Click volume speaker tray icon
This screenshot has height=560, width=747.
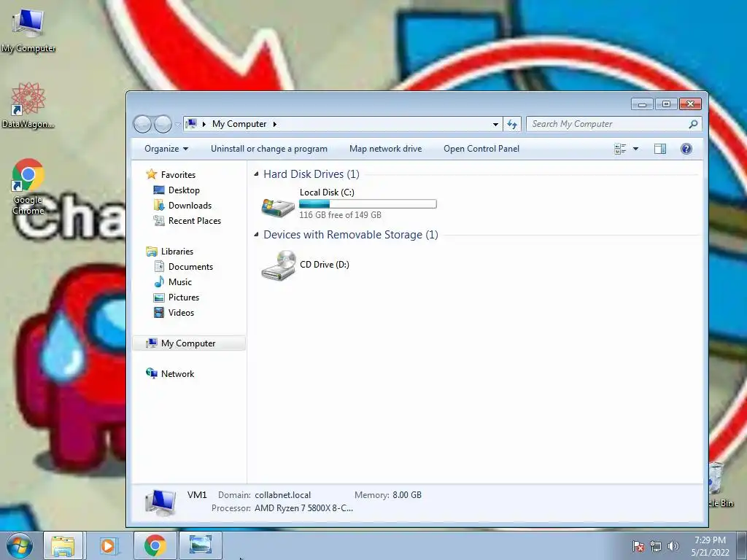[673, 546]
